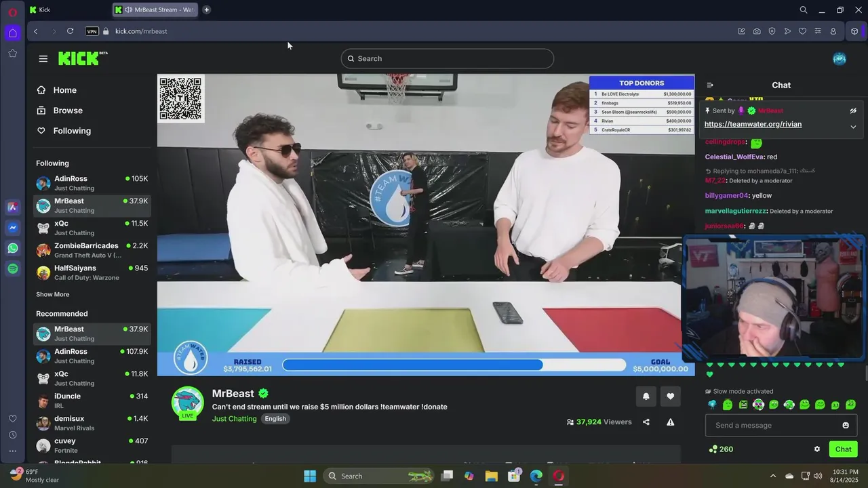The image size is (868, 488).
Task: Click the 260 channel points icon
Action: [713, 449]
